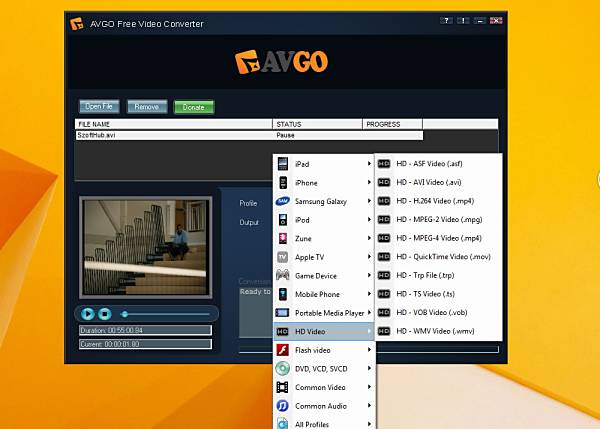Play the video preview

click(x=88, y=314)
